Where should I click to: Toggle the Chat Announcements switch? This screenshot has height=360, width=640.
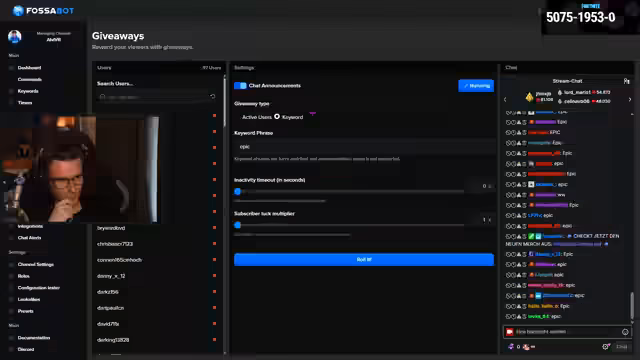tap(240, 86)
